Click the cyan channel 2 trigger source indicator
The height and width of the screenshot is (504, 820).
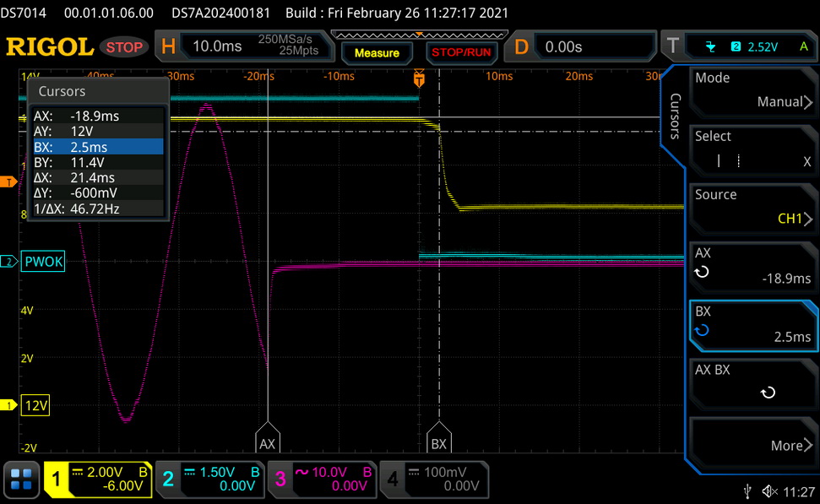(x=736, y=46)
